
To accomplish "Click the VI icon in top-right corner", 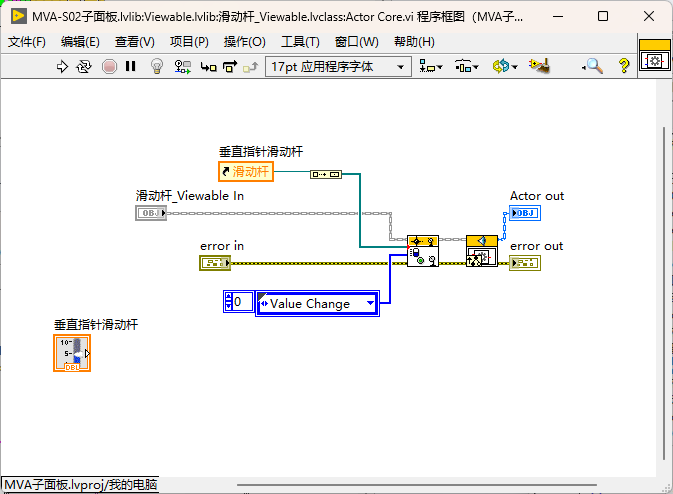I will click(x=655, y=56).
